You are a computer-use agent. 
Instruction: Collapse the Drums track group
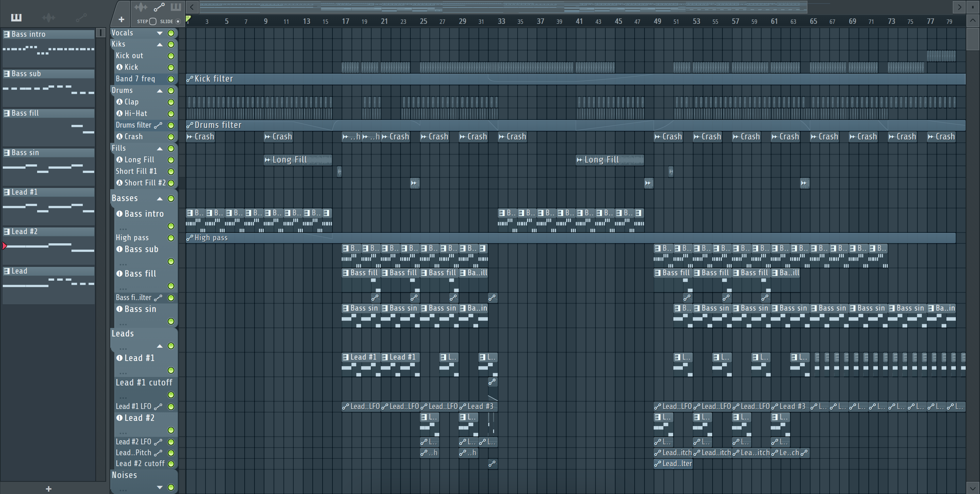[x=160, y=90]
